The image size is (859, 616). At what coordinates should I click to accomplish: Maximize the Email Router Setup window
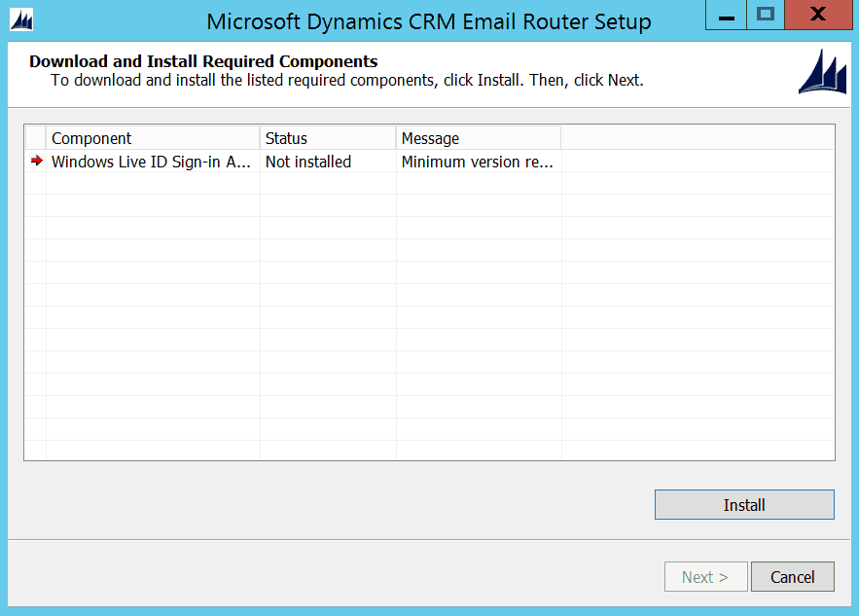767,16
